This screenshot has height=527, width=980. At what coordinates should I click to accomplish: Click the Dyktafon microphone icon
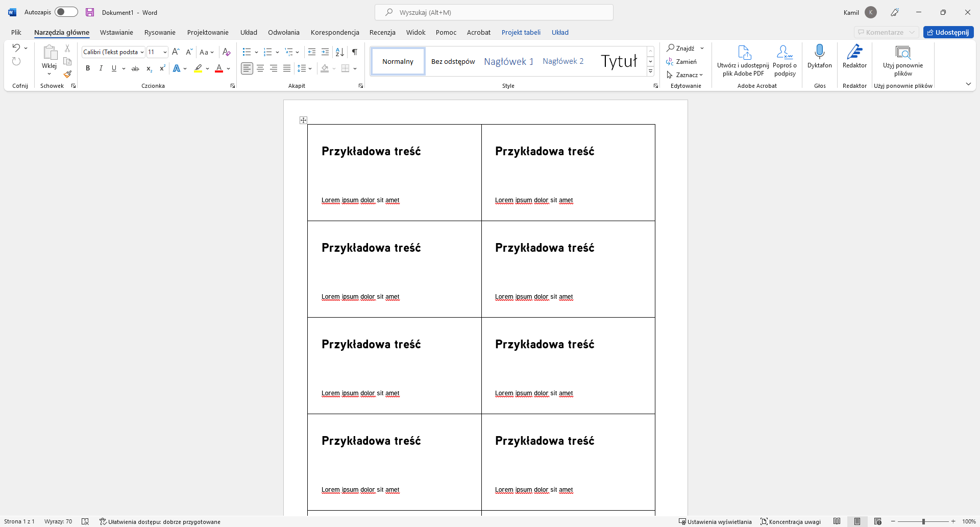tap(820, 52)
